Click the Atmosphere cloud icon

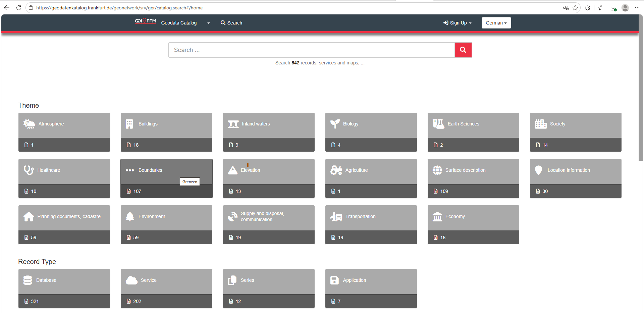pos(29,124)
